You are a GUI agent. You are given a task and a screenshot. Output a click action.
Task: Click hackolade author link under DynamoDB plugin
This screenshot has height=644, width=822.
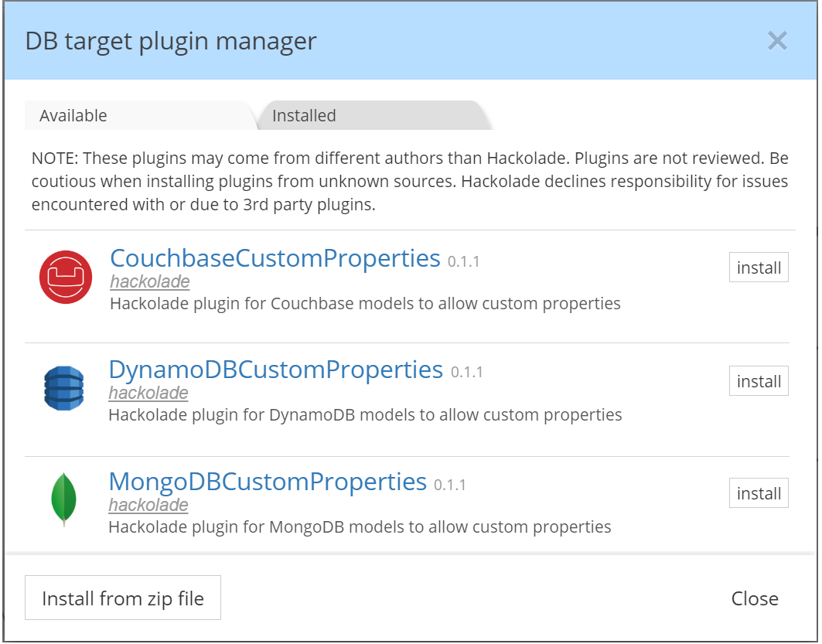tap(148, 393)
